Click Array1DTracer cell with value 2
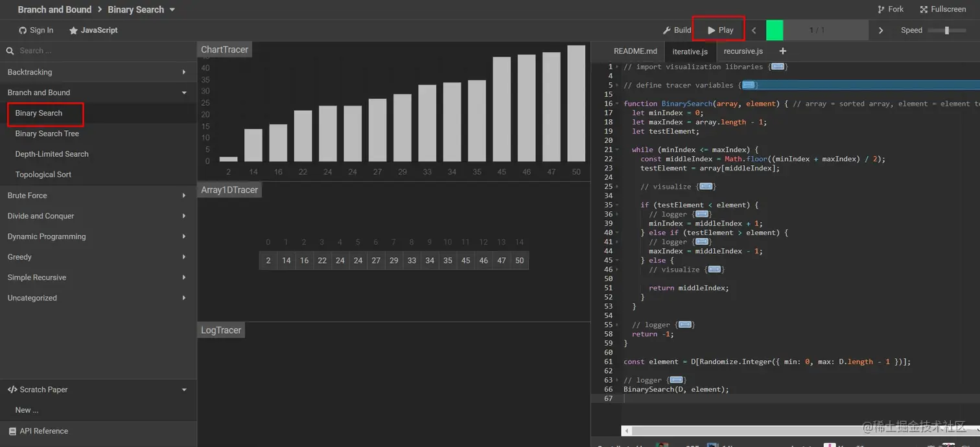Screen dimensions: 980x447 click(x=268, y=260)
